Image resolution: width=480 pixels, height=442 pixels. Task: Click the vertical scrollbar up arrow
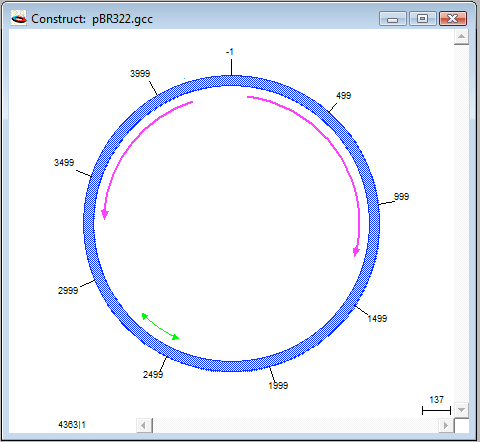[461, 37]
